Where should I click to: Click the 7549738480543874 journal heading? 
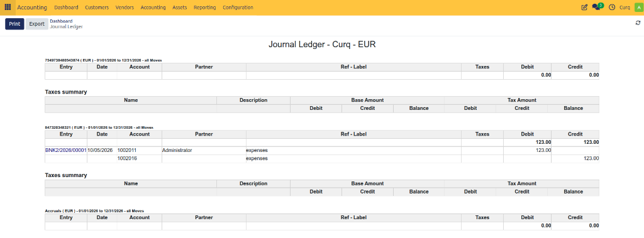click(103, 60)
